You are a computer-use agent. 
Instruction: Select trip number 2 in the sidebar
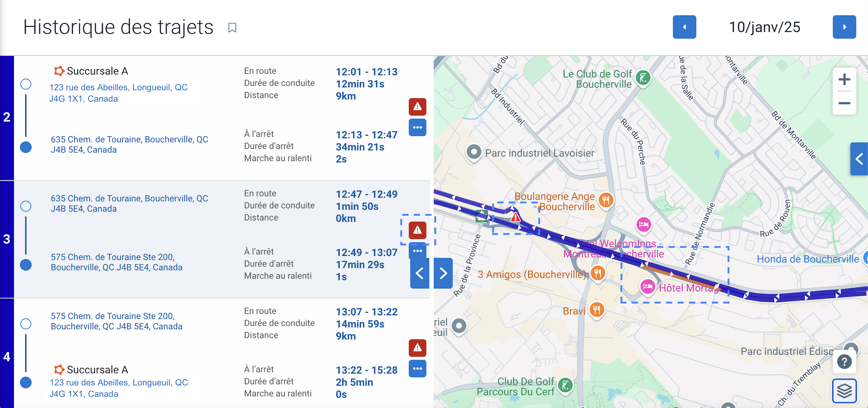click(x=7, y=117)
